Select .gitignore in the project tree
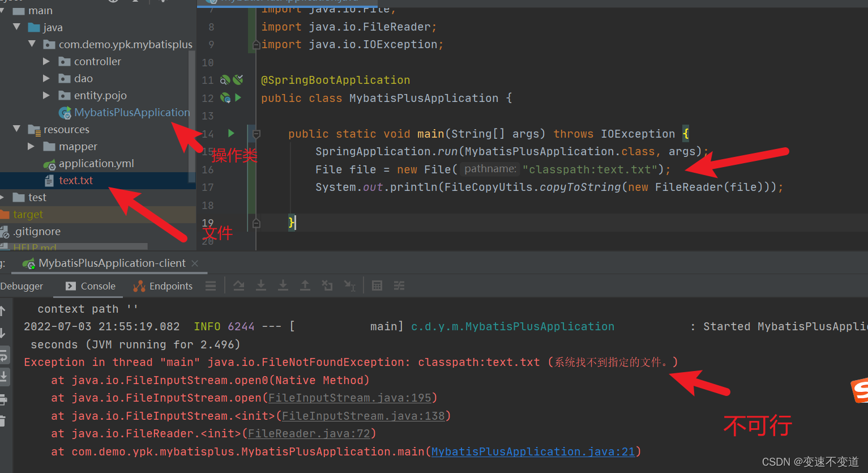868x473 pixels. click(37, 231)
